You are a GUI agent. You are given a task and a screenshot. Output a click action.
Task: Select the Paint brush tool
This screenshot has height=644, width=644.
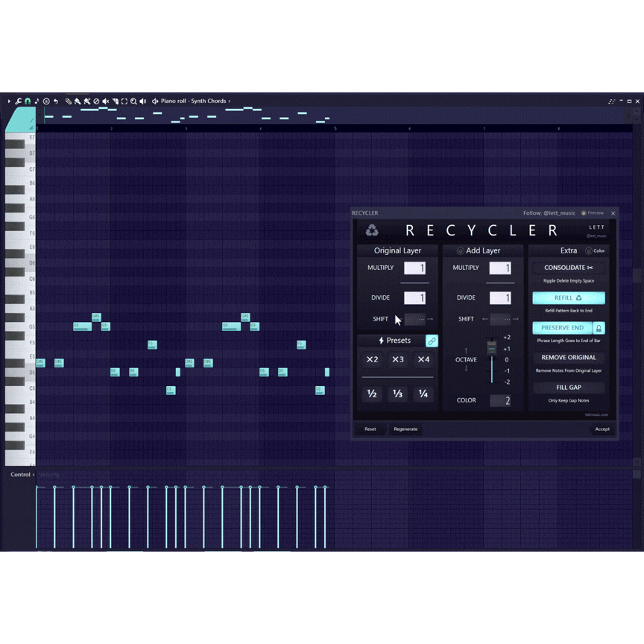pyautogui.click(x=78, y=101)
